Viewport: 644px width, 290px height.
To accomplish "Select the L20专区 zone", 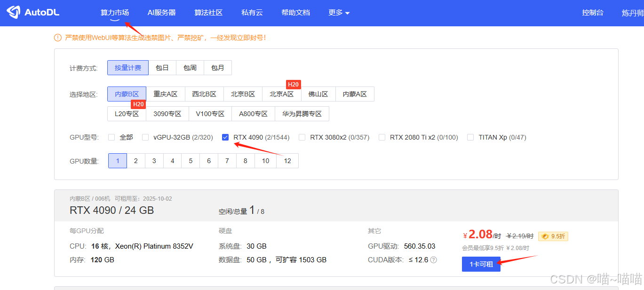I will point(127,114).
